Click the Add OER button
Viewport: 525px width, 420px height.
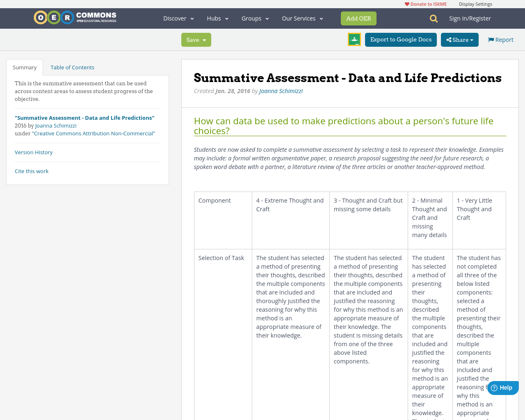point(358,18)
